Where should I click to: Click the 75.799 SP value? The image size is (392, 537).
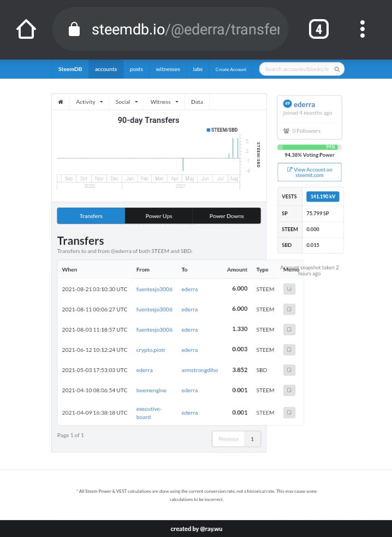[x=318, y=213]
